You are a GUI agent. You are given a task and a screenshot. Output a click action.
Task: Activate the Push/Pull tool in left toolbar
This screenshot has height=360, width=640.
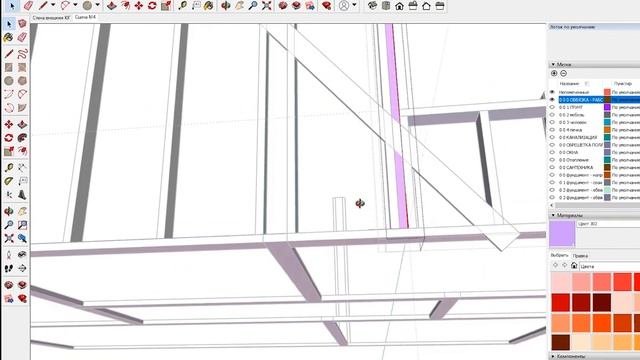22,124
